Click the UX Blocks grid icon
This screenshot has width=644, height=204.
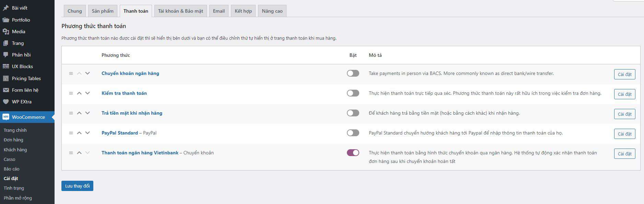pos(6,66)
